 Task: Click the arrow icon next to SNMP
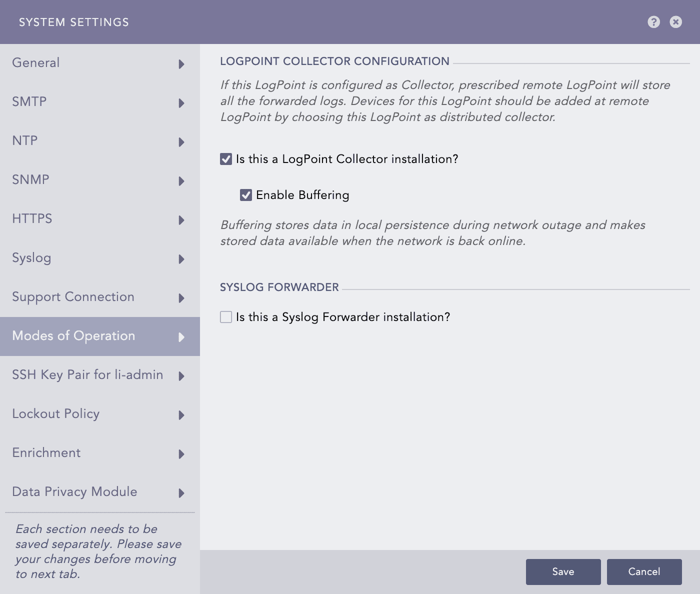pyautogui.click(x=181, y=181)
